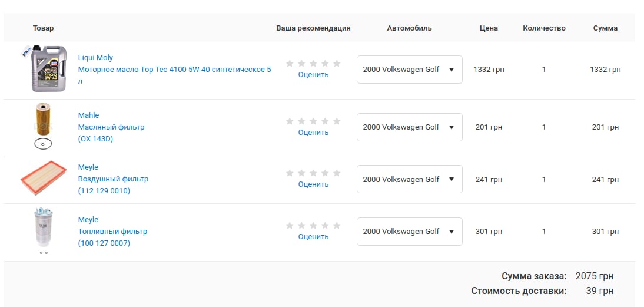Open the Mahle oil filter product image
The height and width of the screenshot is (307, 644).
tap(43, 126)
